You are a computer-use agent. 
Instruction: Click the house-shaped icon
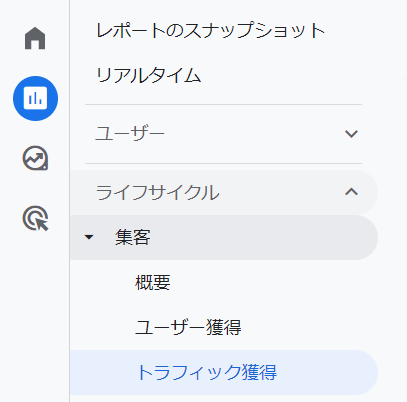[x=35, y=38]
